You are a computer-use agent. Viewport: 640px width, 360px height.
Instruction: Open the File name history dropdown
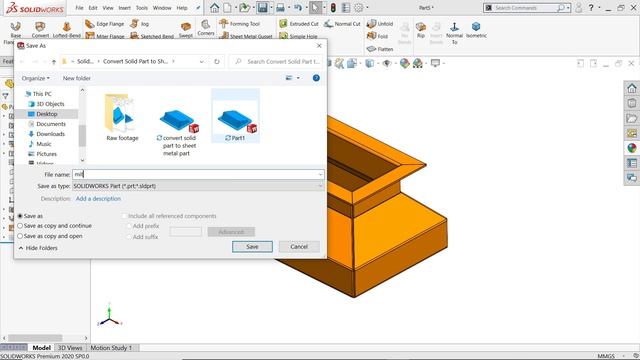(x=320, y=174)
